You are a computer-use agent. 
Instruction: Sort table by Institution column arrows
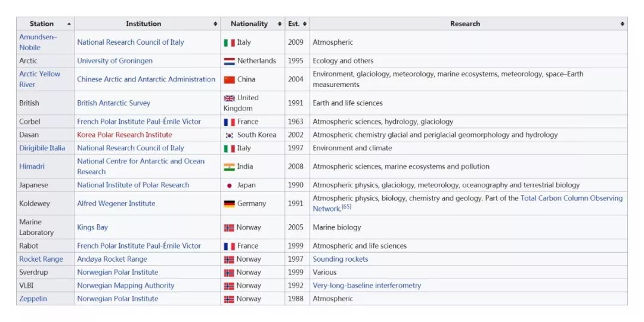pos(215,24)
